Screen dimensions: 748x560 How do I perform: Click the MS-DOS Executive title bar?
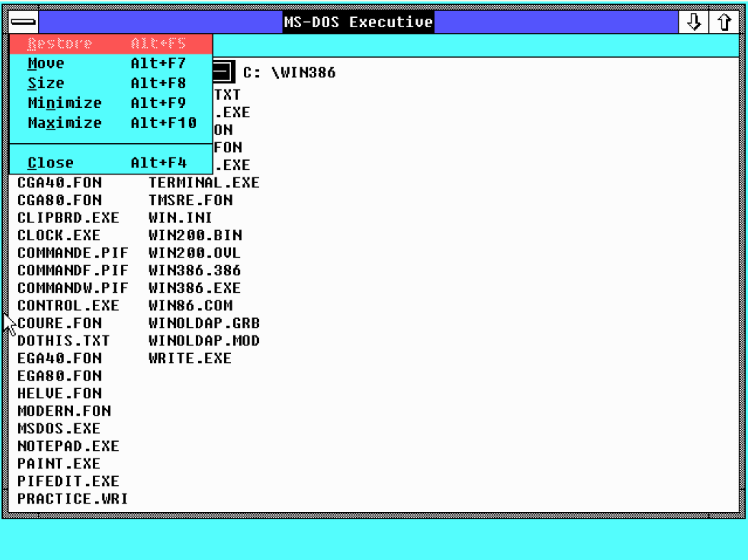[x=359, y=21]
